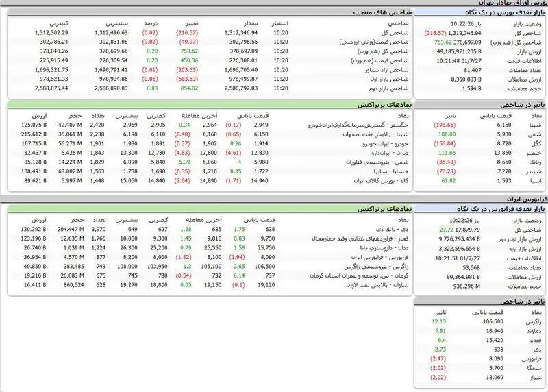Click the شاخص های منتخب panel header

tap(210, 12)
